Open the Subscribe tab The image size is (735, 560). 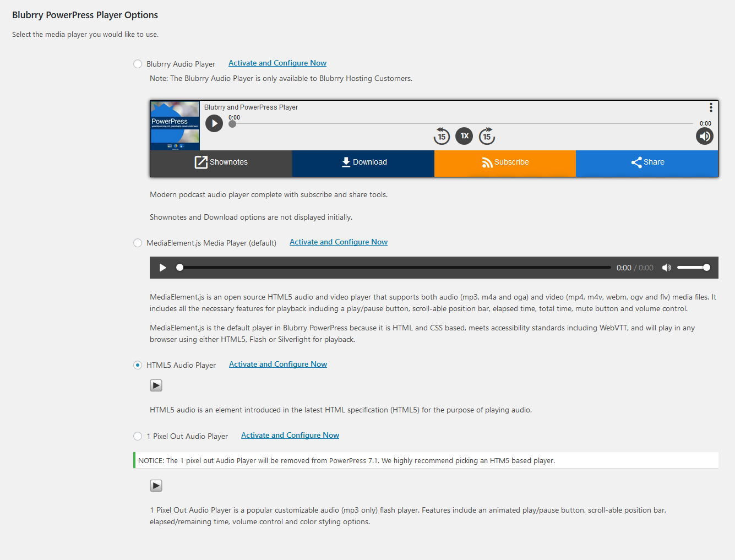[x=505, y=162]
